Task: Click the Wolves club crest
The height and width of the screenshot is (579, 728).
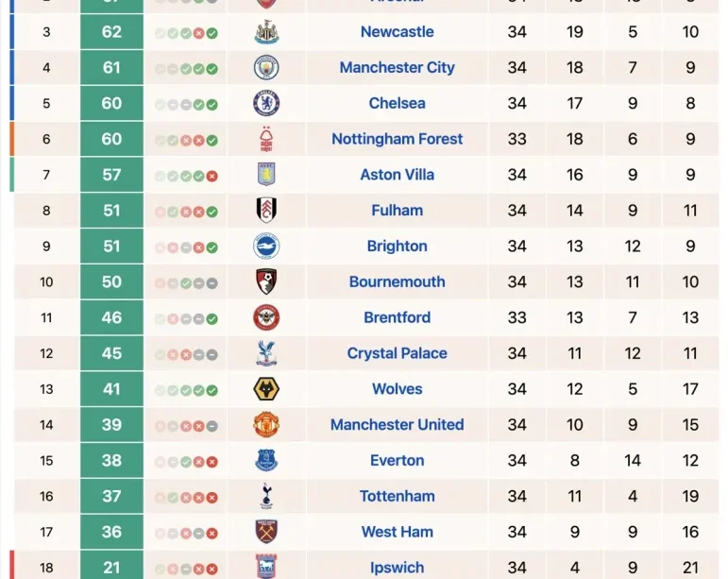Action: click(x=266, y=389)
